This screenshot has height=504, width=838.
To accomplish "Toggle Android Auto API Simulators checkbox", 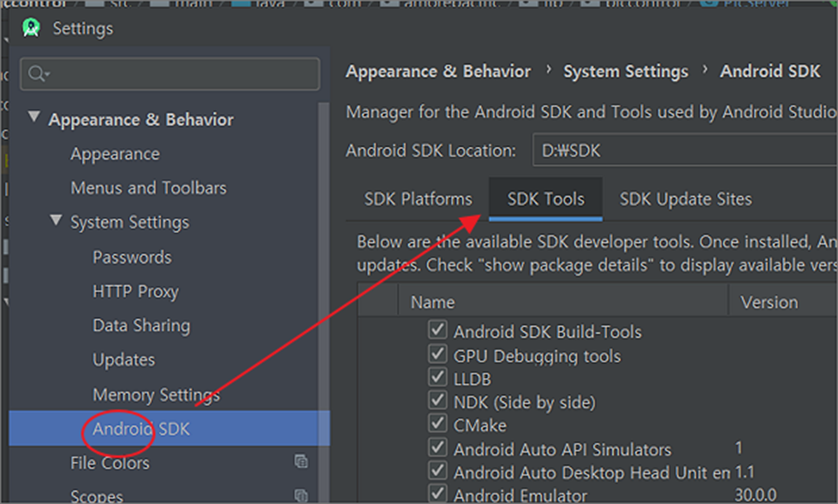I will click(438, 447).
